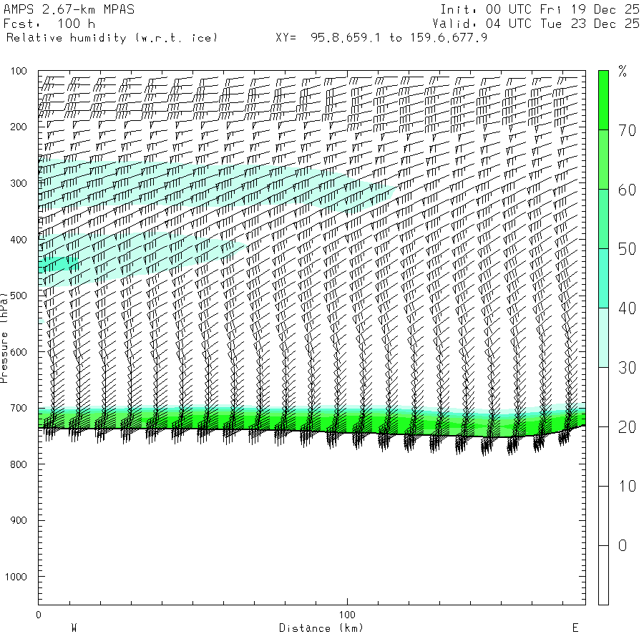644x644 pixels.
Task: Click the bright green above-70% colorbar swatch
Action: (x=603, y=100)
